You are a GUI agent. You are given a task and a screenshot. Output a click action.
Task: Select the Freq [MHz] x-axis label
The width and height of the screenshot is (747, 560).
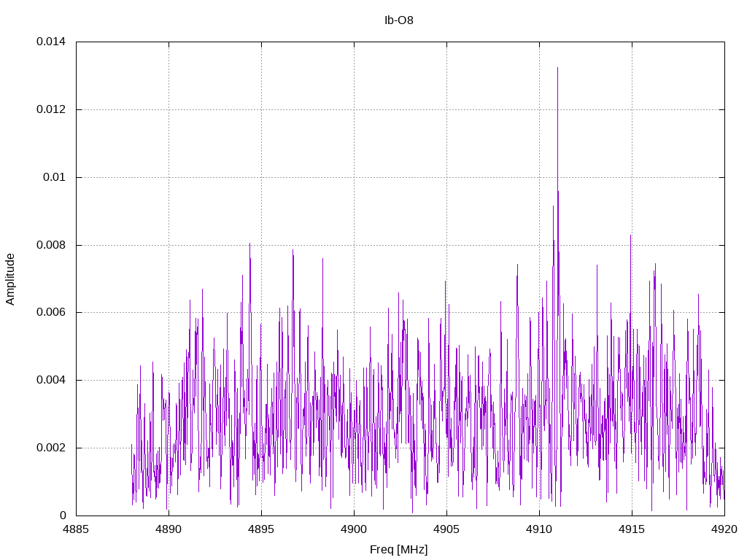click(399, 550)
